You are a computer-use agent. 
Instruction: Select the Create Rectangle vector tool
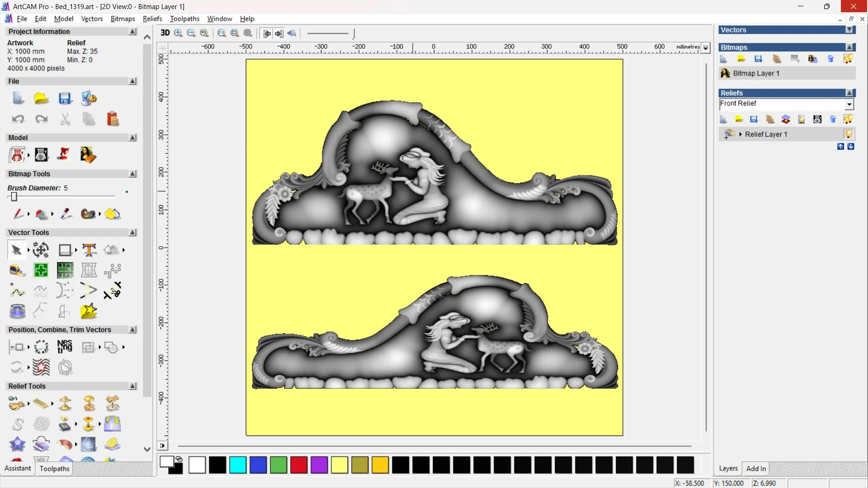click(65, 250)
